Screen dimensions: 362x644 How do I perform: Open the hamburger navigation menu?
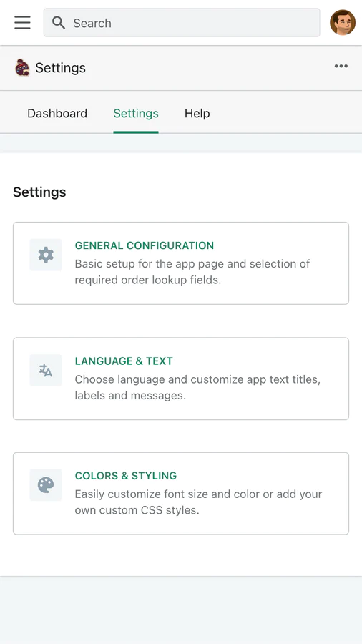pyautogui.click(x=22, y=23)
